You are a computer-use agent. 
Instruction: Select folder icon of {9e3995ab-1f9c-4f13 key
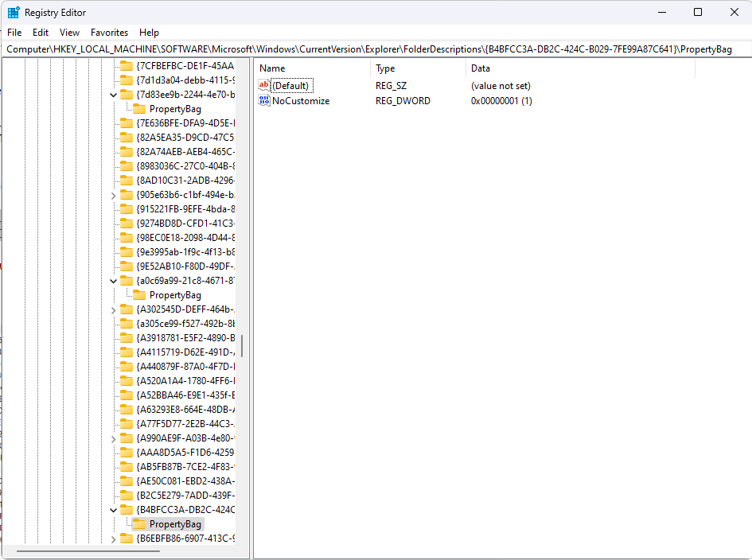tap(127, 252)
